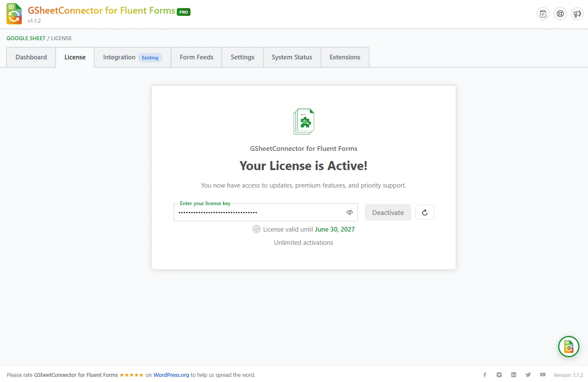588x382 pixels.
Task: Open the documentation icon in header
Action: pyautogui.click(x=543, y=14)
